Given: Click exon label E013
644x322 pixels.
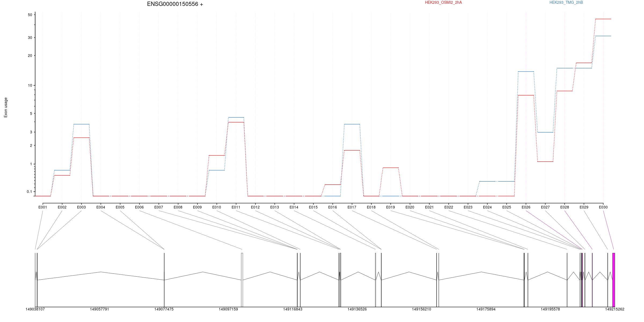Looking at the screenshot, I should (275, 207).
